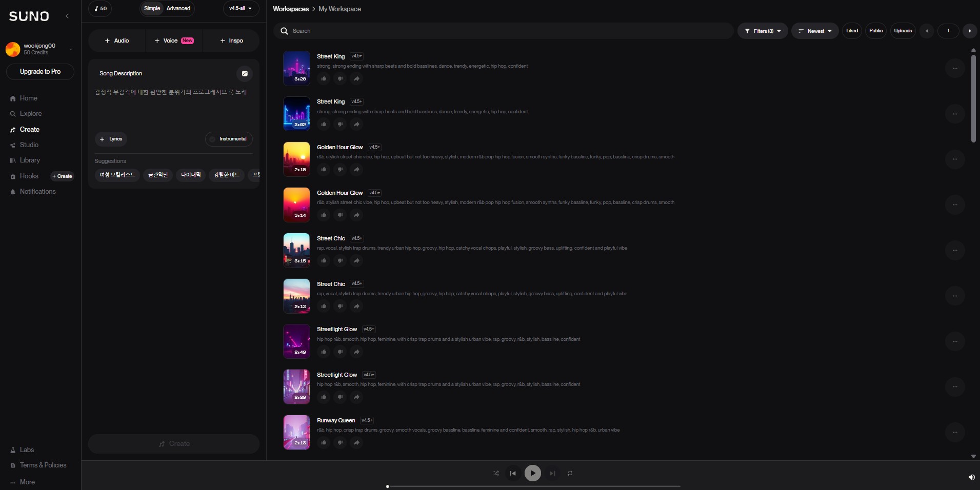980x490 pixels.
Task: Open the Runway Queen cover thumbnail
Action: [296, 432]
